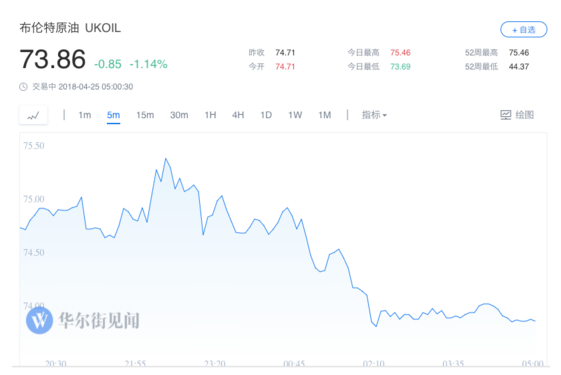Add UKOIL to watchlist with +自选
The height and width of the screenshot is (375, 561).
coord(523,30)
